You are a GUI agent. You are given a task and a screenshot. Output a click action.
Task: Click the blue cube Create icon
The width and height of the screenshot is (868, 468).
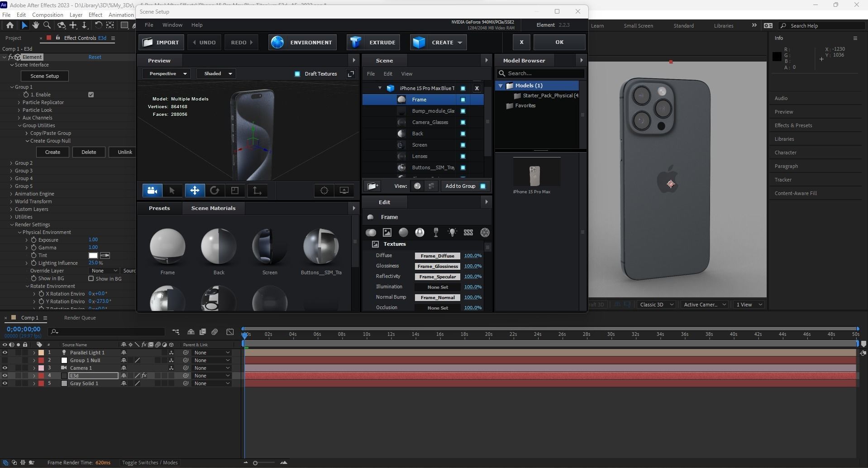(x=419, y=43)
